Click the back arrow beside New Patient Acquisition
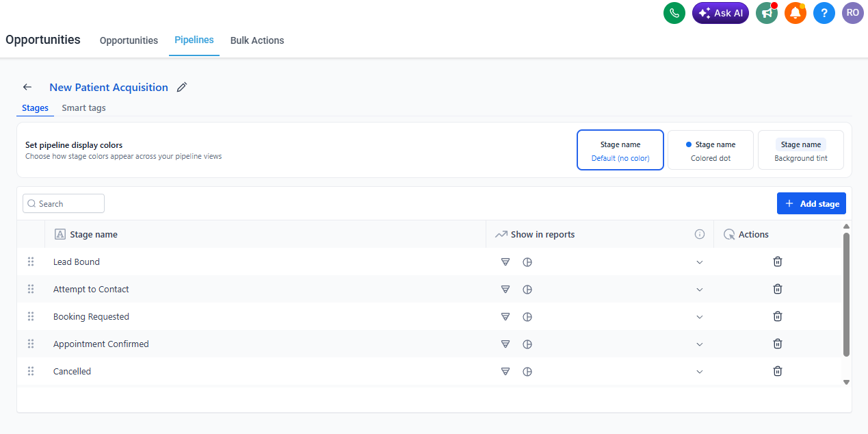Image resolution: width=868 pixels, height=434 pixels. point(27,87)
